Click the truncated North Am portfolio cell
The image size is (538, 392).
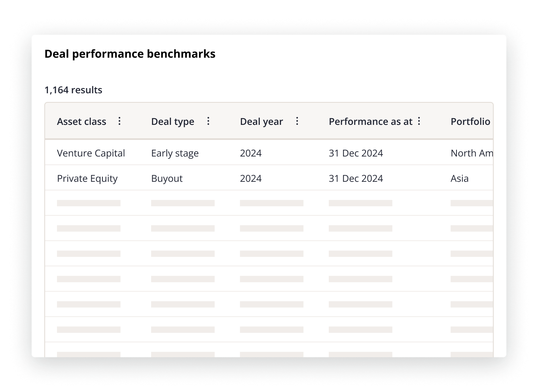coord(472,153)
